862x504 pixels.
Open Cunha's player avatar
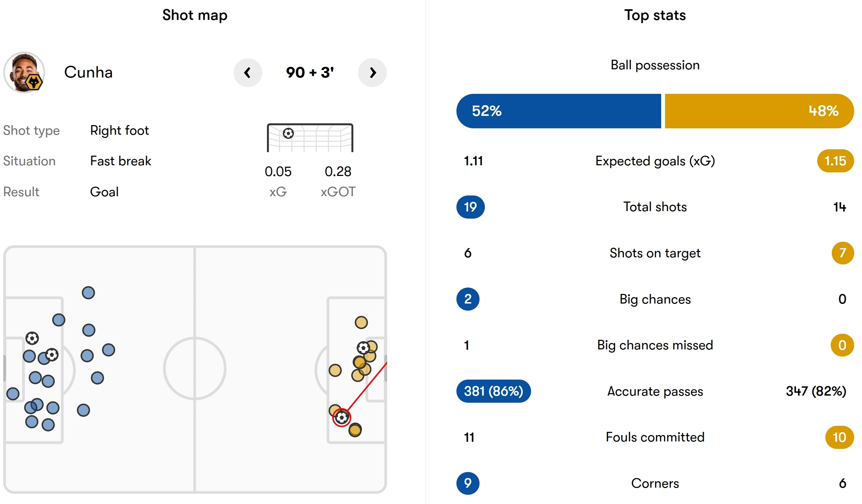24,73
